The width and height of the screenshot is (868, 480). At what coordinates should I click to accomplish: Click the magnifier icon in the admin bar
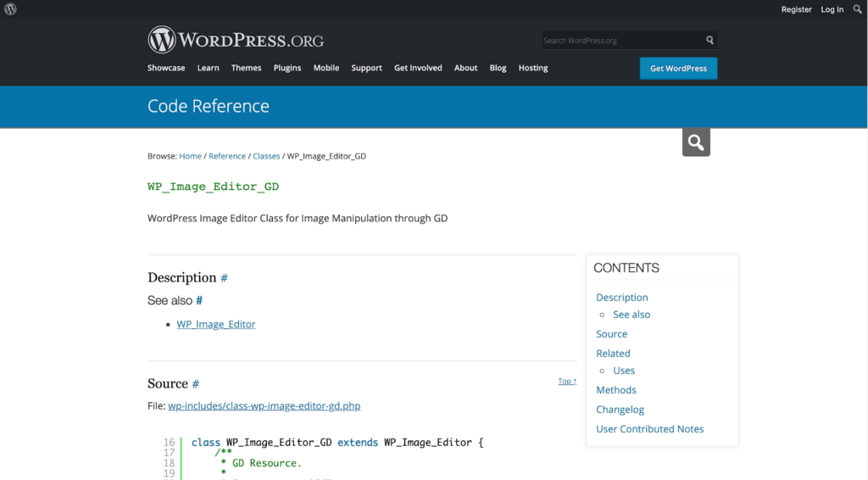(x=858, y=8)
